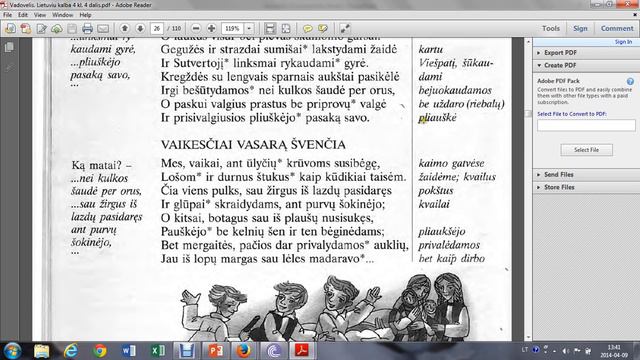Click the page number field showing 26
The height and width of the screenshot is (360, 640).
pos(157,28)
